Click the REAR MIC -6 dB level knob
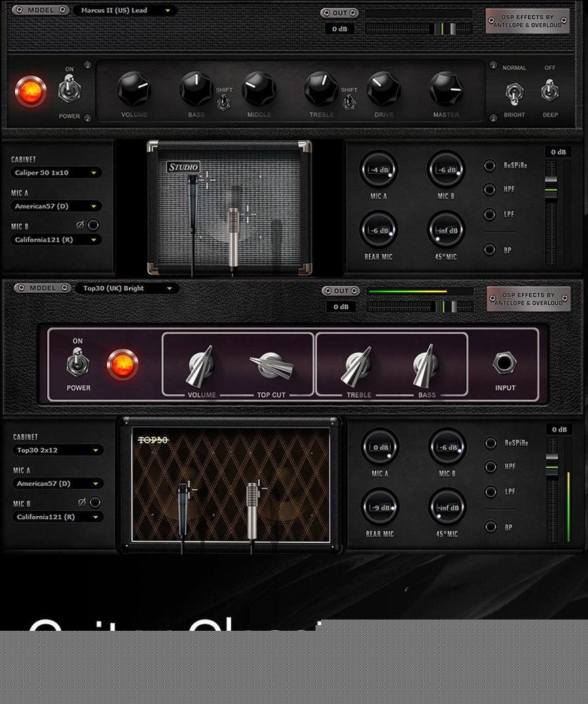 379,230
